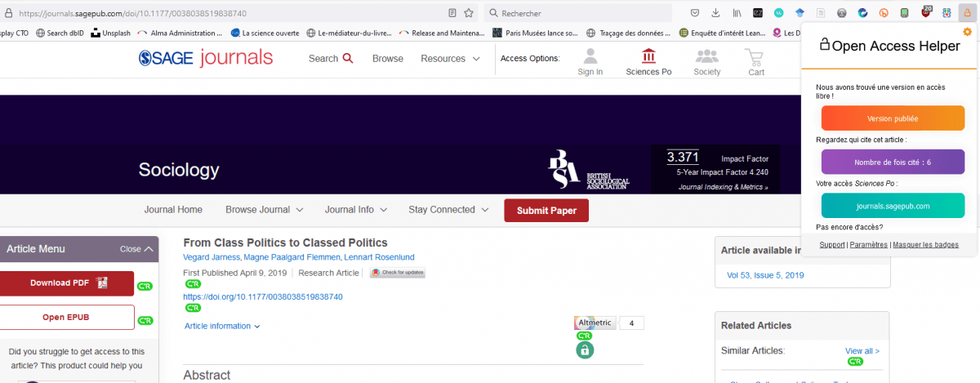Toggle reader view icon in address bar
This screenshot has height=383, width=980.
[452, 13]
